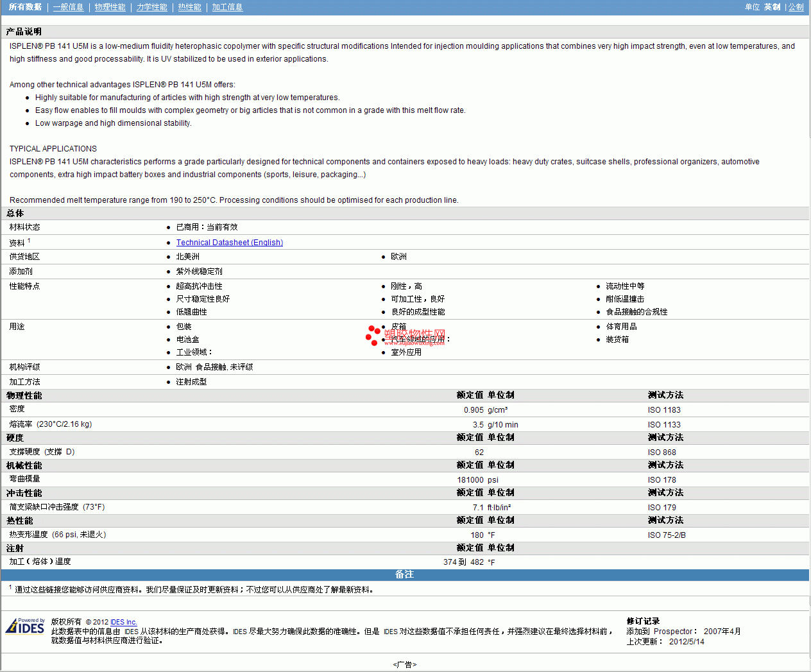
Task: Open the 热性能 tab
Action: tap(189, 7)
